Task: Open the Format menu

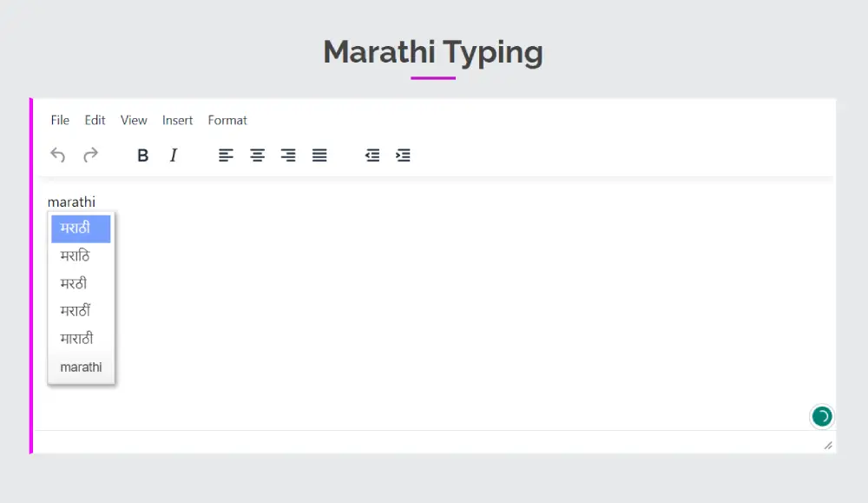Action: click(x=227, y=120)
